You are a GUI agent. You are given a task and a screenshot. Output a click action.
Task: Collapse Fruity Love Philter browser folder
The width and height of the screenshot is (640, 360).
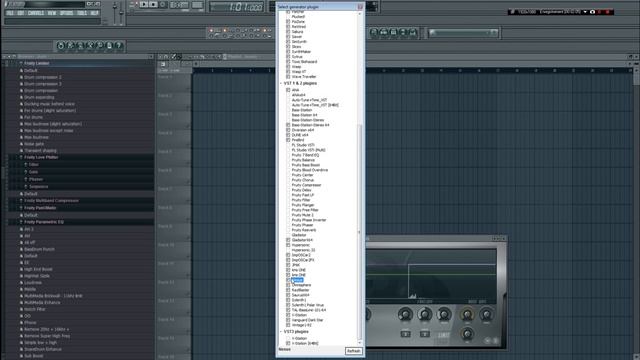[21, 157]
